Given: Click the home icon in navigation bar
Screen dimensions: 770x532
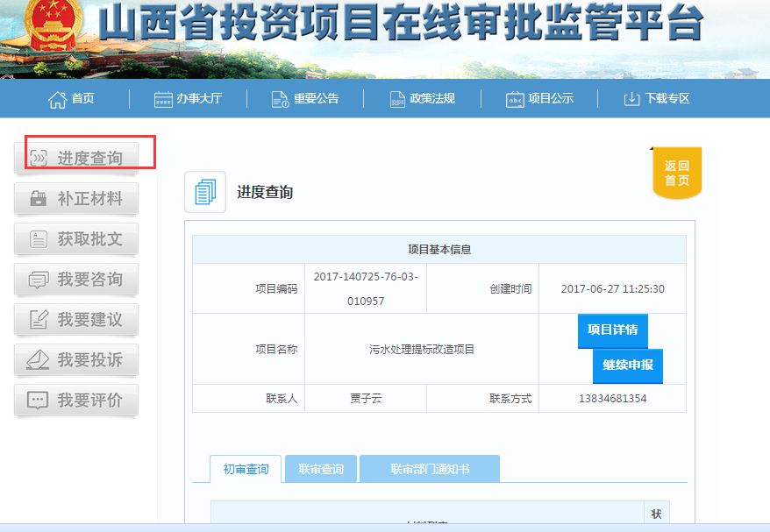Looking at the screenshot, I should click(58, 99).
